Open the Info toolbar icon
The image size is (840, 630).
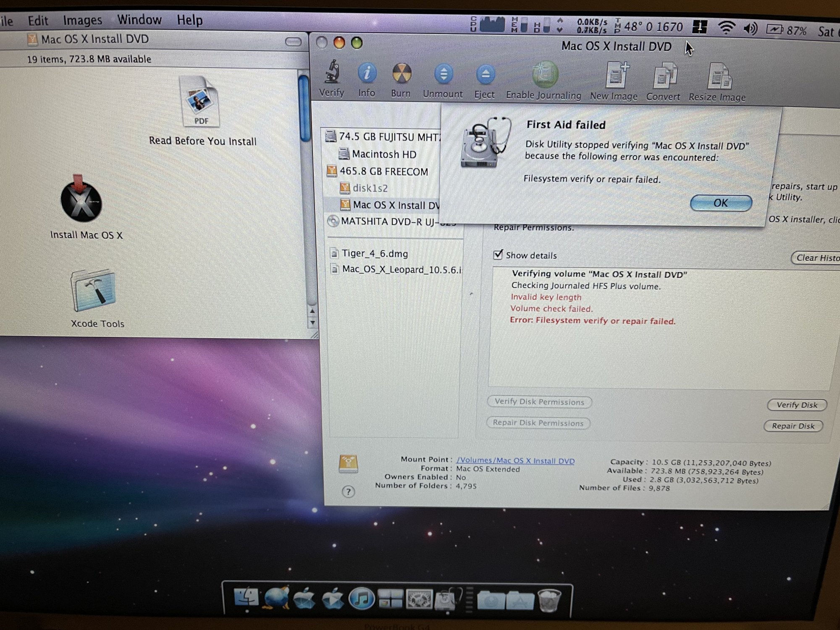tap(367, 74)
